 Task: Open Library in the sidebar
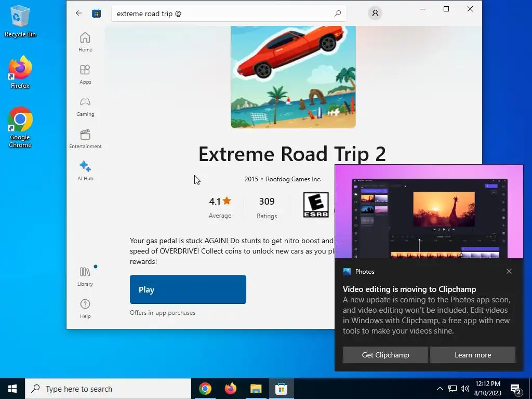85,276
